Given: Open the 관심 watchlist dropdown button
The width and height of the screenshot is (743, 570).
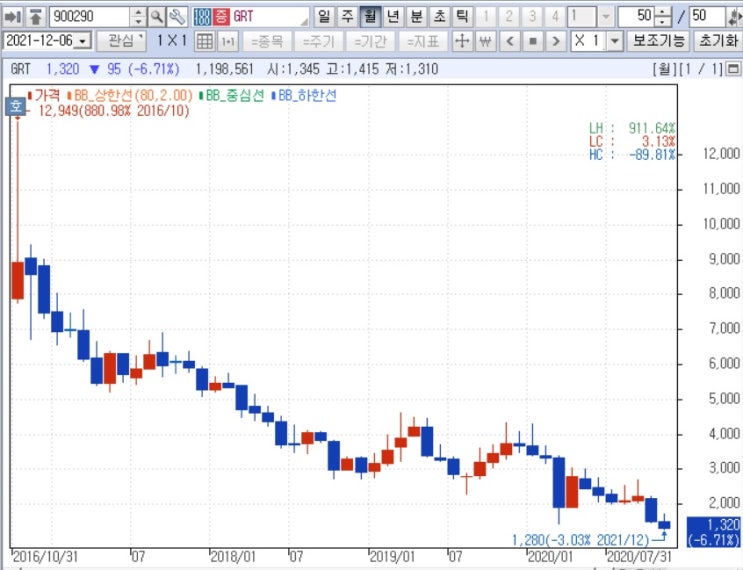Looking at the screenshot, I should coord(121,41).
